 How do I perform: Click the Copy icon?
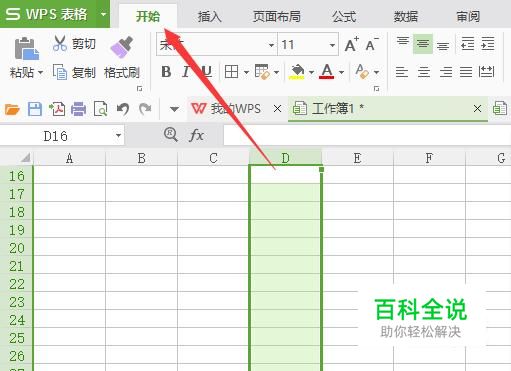coord(60,72)
